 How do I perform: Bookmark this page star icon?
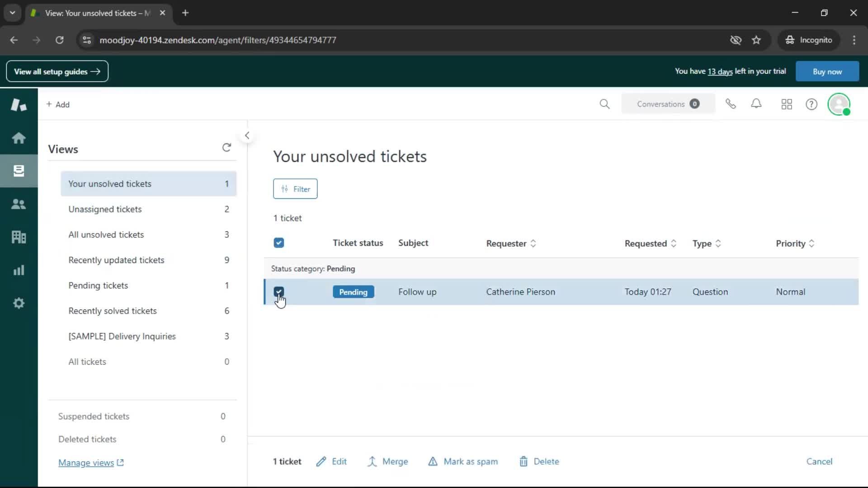click(x=756, y=40)
